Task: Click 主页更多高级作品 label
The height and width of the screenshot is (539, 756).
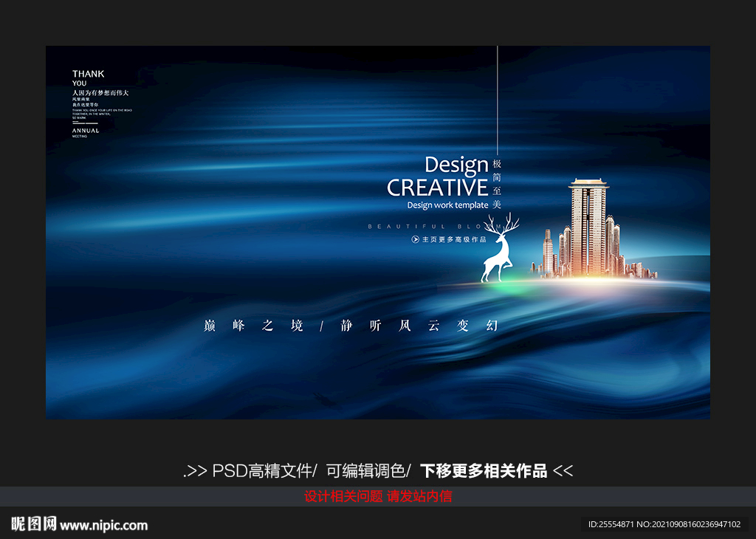Action: [x=454, y=239]
